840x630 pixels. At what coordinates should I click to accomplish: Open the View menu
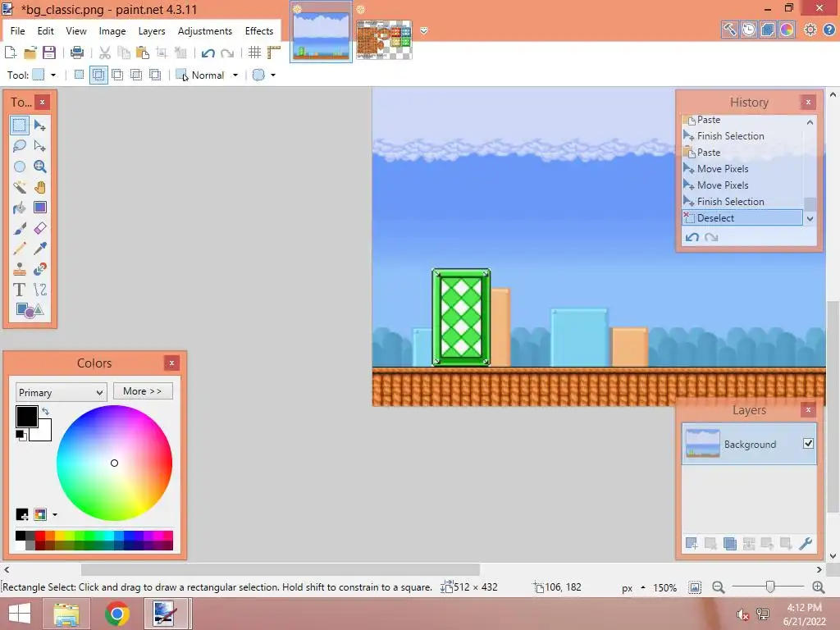(x=76, y=31)
